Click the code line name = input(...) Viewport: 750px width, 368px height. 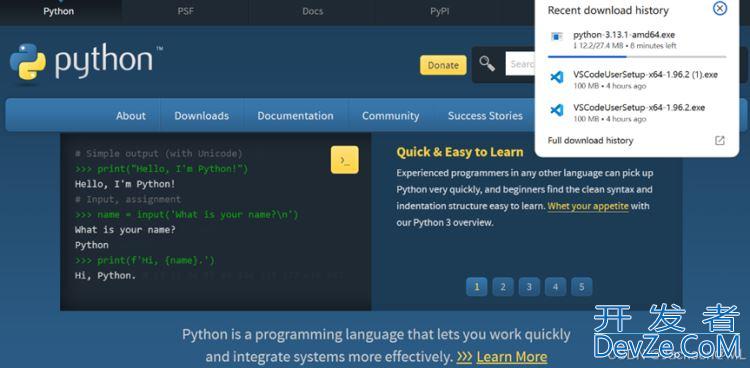187,214
